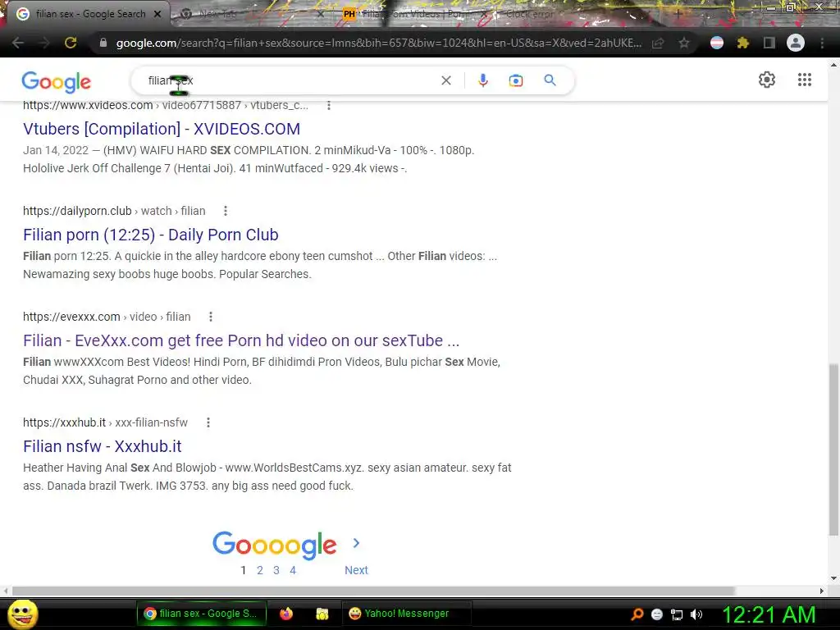Open Google quick settings gear
Image resolution: width=840 pixels, height=630 pixels.
[767, 80]
